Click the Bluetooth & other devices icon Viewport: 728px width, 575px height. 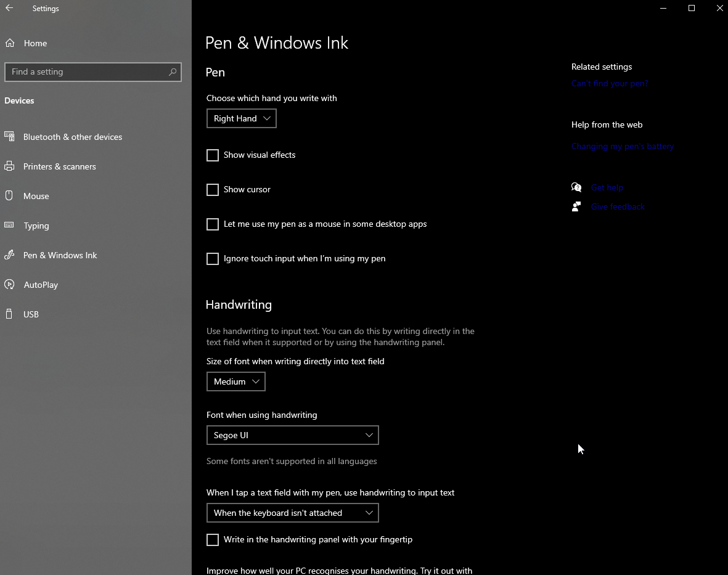(9, 137)
